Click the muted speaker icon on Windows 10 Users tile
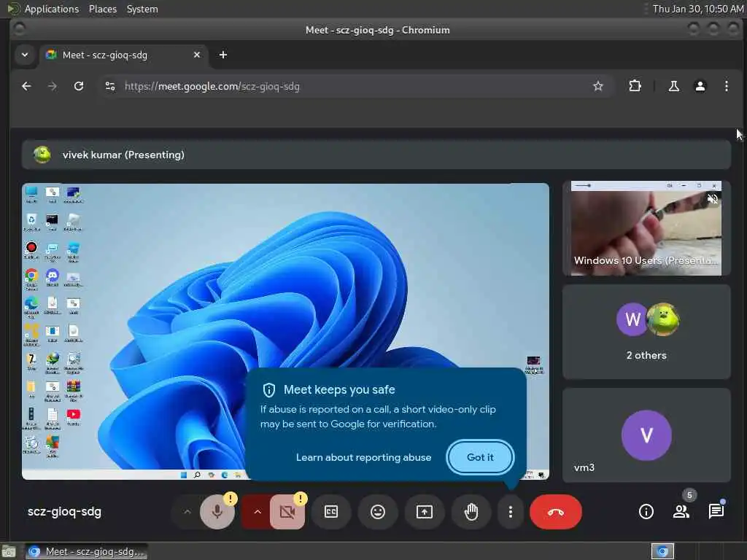 712,199
